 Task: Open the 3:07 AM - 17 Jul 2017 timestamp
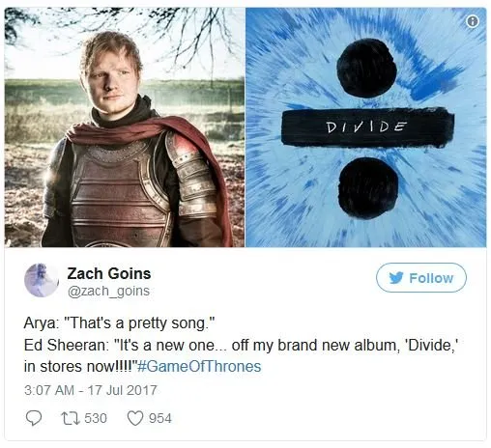coord(90,390)
